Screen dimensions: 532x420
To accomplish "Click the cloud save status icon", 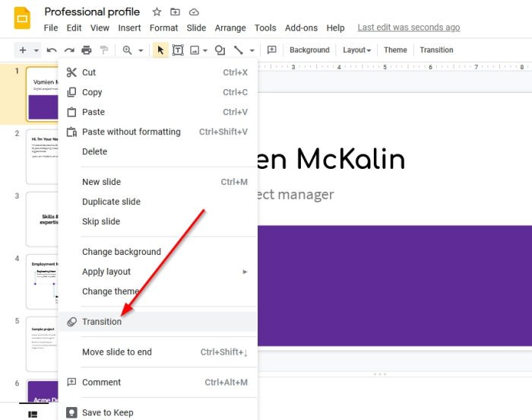I will pos(194,12).
